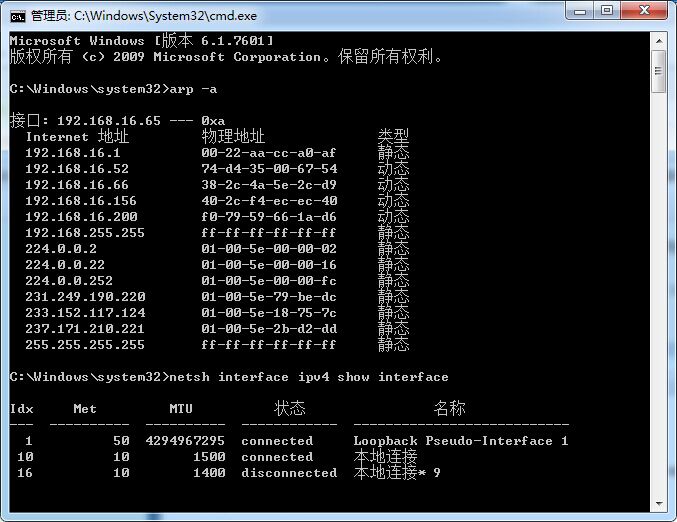This screenshot has width=677, height=522.
Task: Click the IP 192.168.16.66
Action: (77, 185)
